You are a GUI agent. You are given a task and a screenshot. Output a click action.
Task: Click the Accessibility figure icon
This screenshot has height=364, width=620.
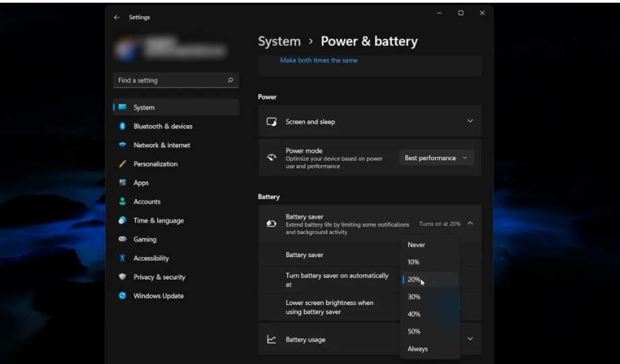(x=123, y=258)
